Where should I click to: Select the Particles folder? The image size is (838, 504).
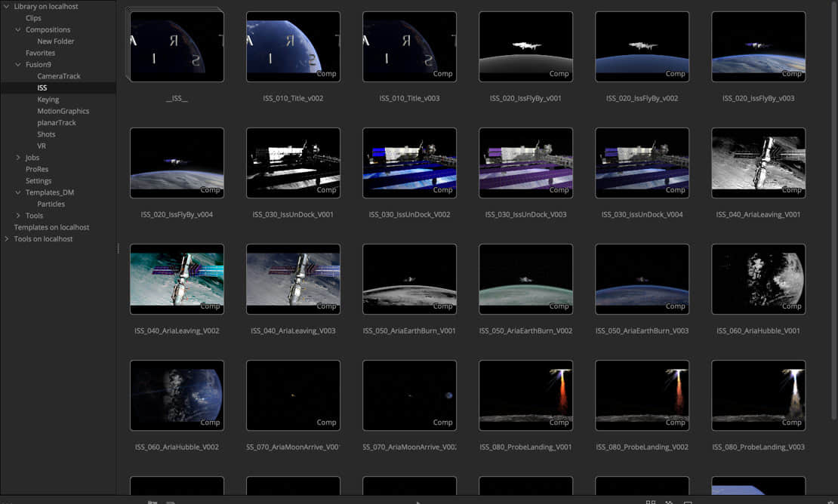pyautogui.click(x=51, y=204)
